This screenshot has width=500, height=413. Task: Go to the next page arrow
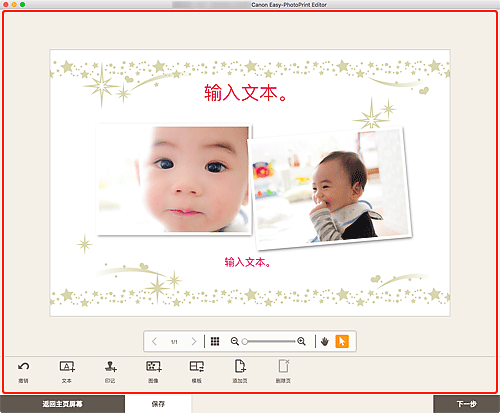[194, 341]
